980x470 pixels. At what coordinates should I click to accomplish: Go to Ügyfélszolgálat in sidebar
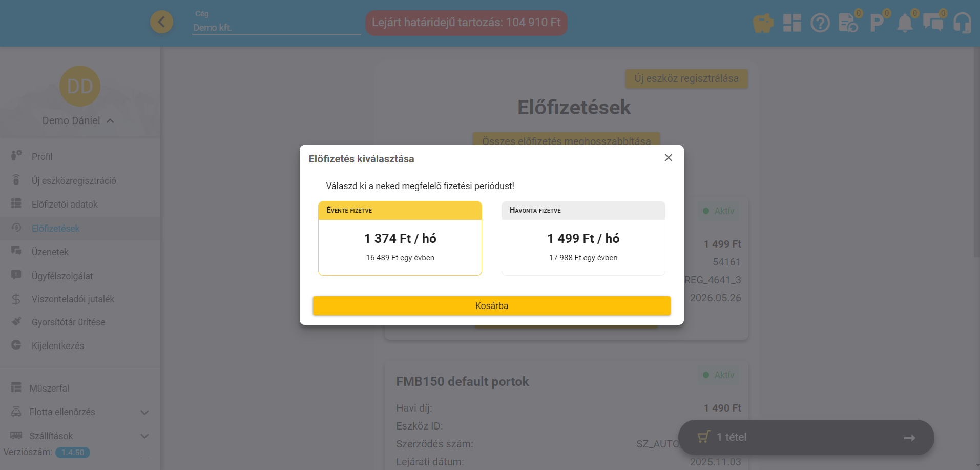62,276
